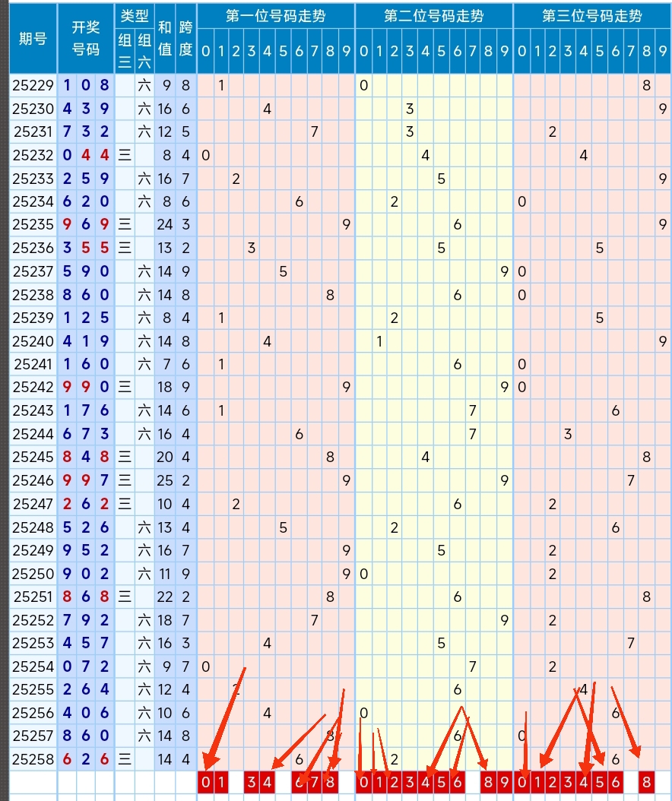672x801 pixels.
Task: Click the 三 type marker in row 25258
Action: [125, 760]
